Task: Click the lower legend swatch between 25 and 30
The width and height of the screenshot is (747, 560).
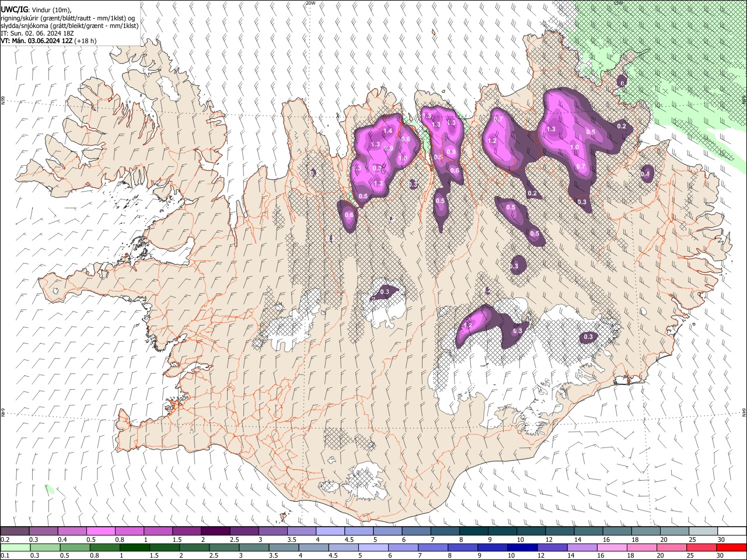Action: (x=701, y=548)
